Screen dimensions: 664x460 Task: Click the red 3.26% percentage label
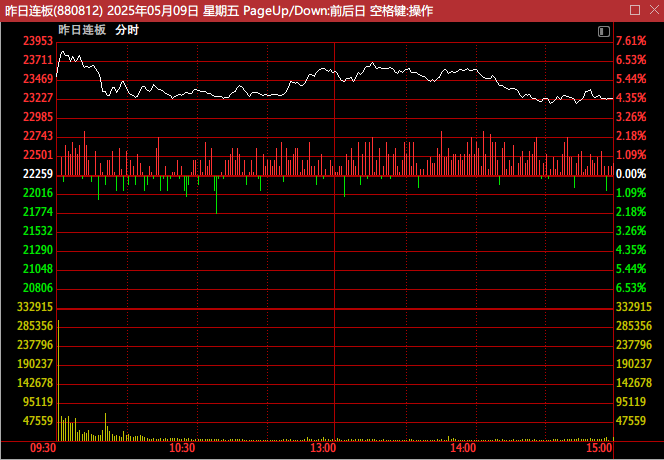(631, 117)
